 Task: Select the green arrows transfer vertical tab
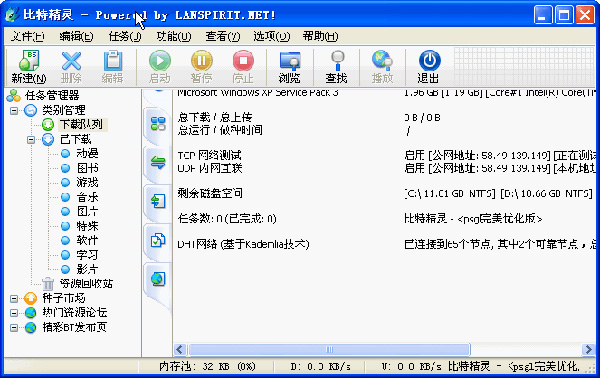click(x=158, y=162)
